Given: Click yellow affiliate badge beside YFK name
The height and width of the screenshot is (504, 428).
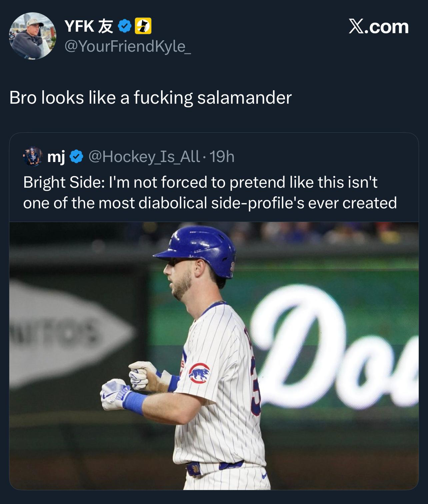Looking at the screenshot, I should 143,26.
